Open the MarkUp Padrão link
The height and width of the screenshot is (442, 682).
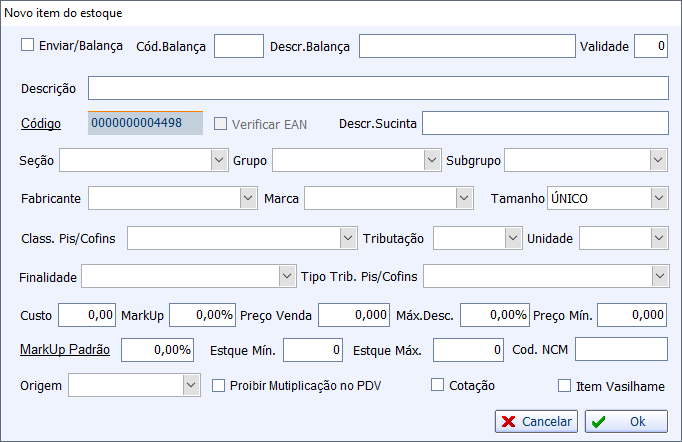[x=65, y=350]
